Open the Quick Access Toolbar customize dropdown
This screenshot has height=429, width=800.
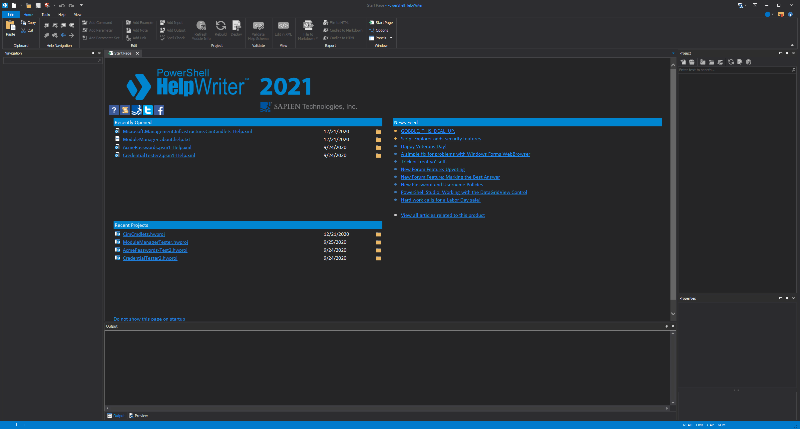80,5
